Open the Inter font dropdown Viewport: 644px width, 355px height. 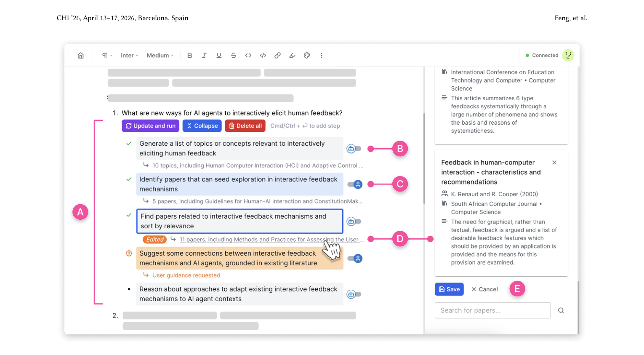129,56
